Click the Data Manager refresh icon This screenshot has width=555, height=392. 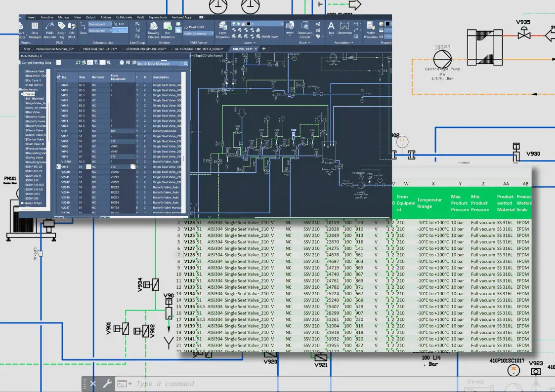(78, 63)
